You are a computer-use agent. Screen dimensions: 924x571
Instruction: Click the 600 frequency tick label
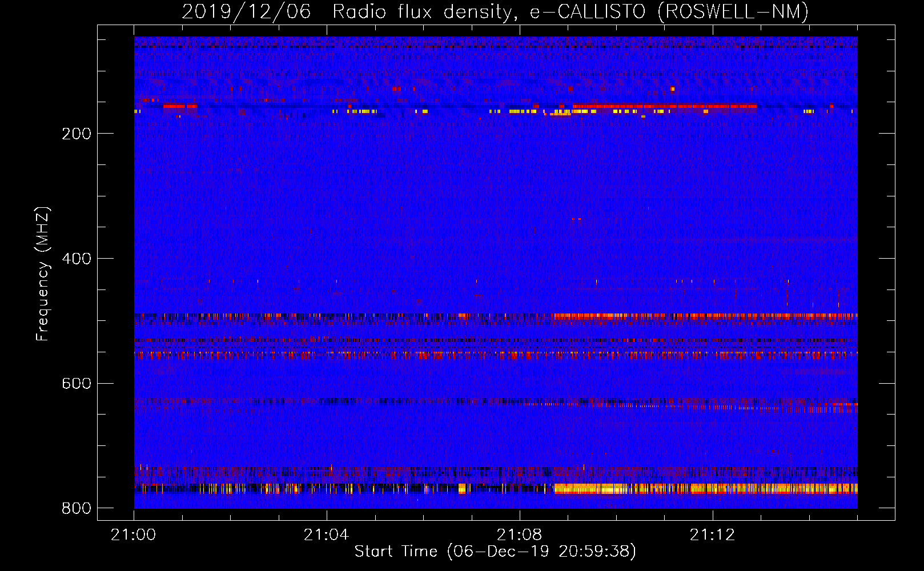pos(77,383)
